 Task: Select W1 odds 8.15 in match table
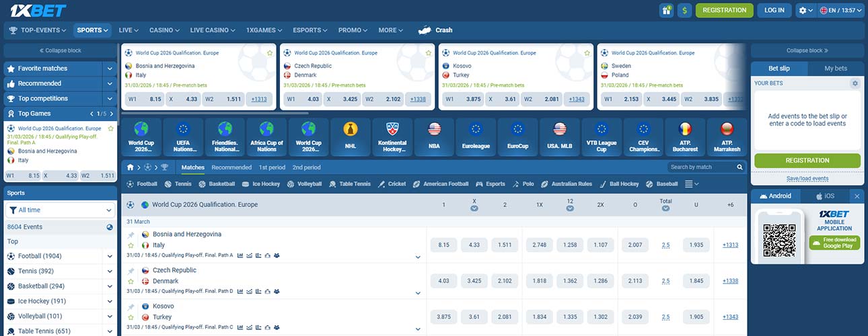click(443, 245)
